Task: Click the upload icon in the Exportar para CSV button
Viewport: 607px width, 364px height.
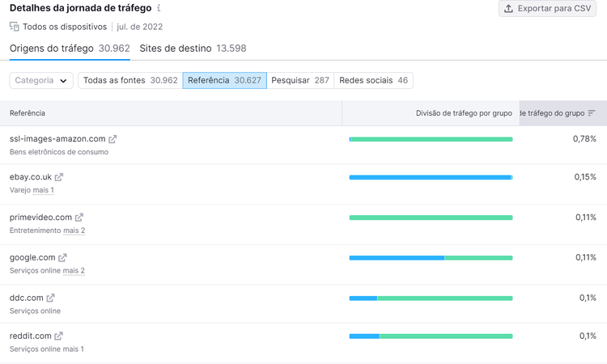Action: point(509,9)
